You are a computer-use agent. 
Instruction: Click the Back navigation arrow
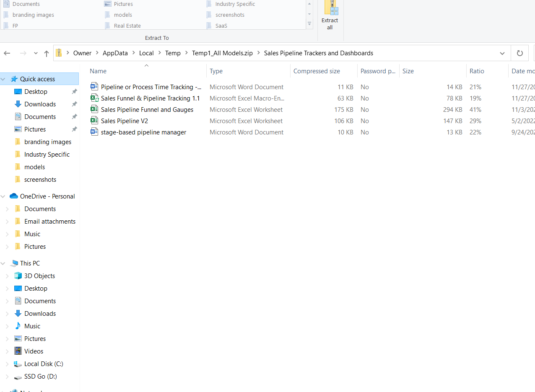click(x=7, y=53)
